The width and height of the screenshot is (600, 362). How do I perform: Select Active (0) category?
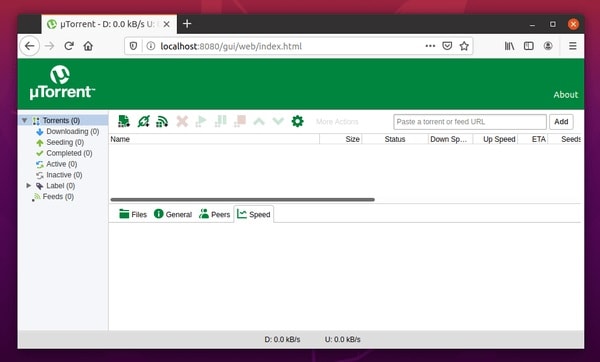62,164
